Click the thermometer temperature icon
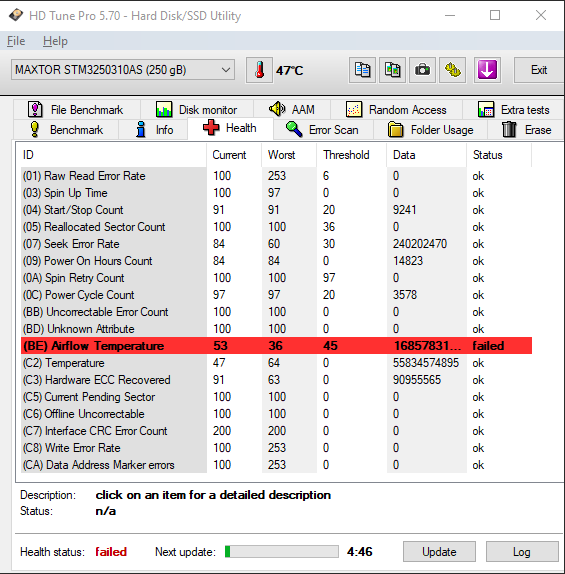Image resolution: width=565 pixels, height=574 pixels. (x=259, y=70)
